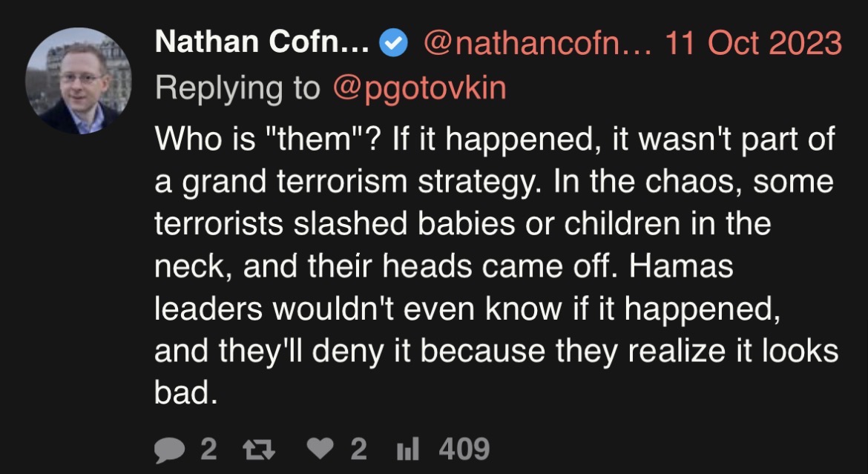Like the tweet with the heart icon
The width and height of the screenshot is (868, 474).
click(x=320, y=449)
